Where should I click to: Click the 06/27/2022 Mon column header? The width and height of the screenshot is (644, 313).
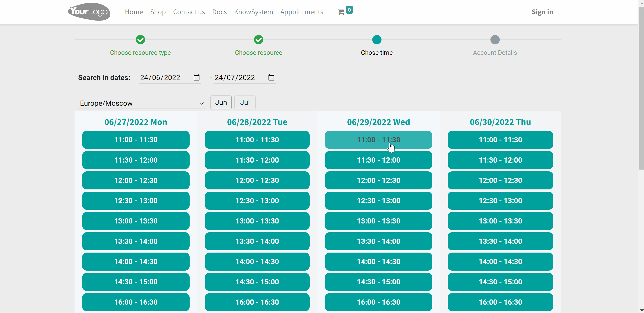pos(136,122)
